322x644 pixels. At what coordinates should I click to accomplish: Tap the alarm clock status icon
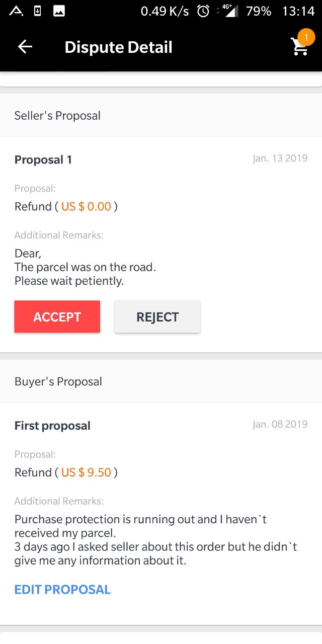pyautogui.click(x=203, y=11)
